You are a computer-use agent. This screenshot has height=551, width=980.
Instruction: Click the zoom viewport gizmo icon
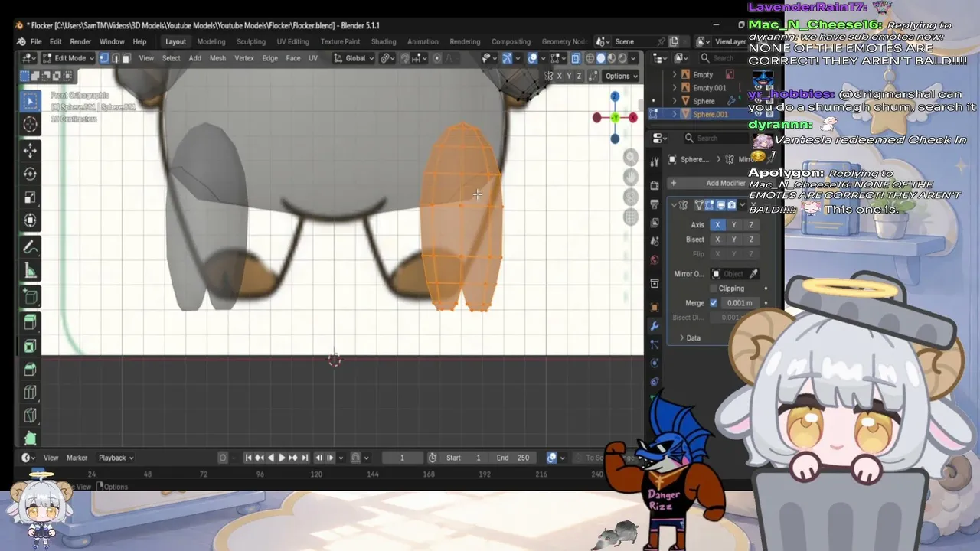click(630, 157)
